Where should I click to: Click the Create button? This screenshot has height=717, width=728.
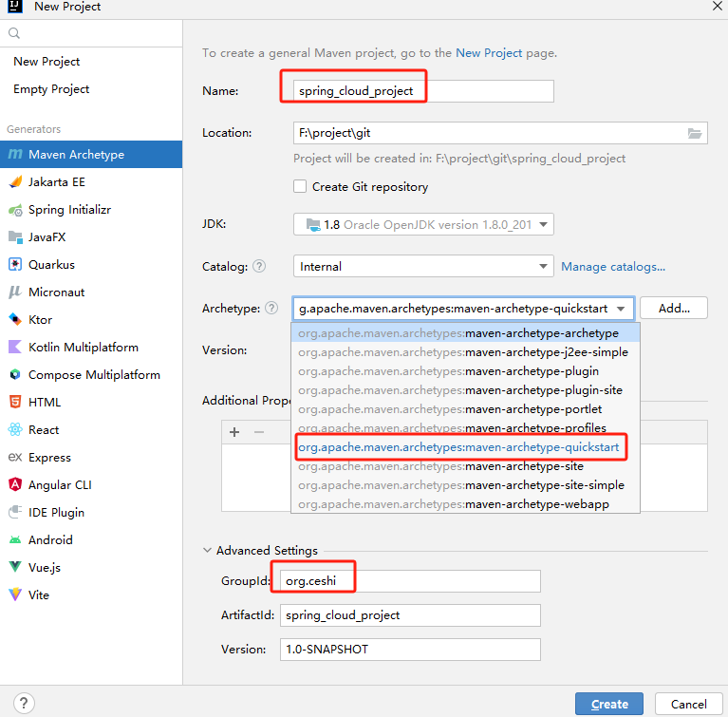pos(609,704)
